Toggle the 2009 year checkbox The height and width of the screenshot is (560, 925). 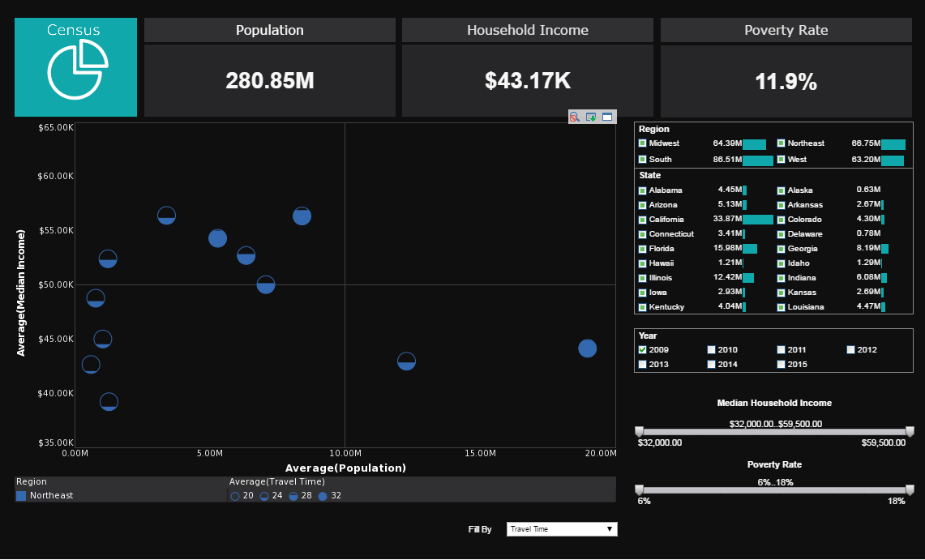pos(643,350)
